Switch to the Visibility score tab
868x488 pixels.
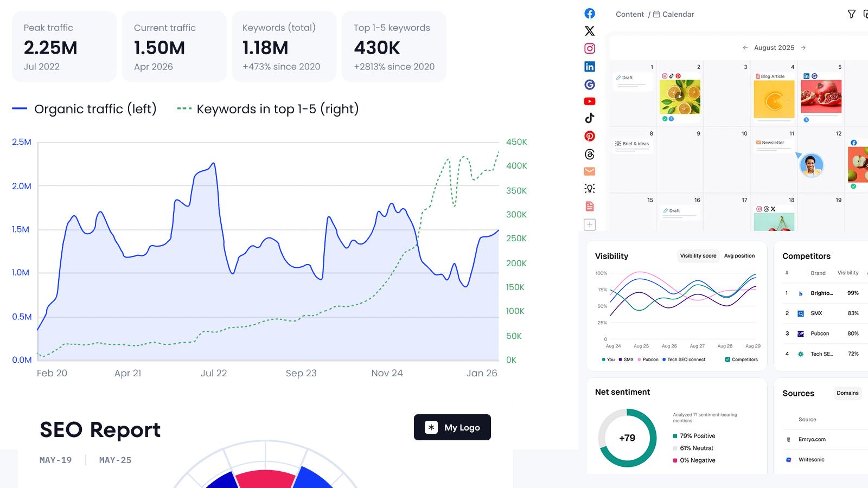pyautogui.click(x=698, y=256)
